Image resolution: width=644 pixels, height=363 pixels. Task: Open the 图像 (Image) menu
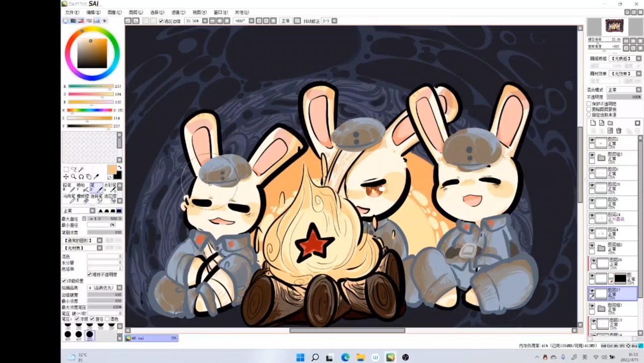[114, 12]
